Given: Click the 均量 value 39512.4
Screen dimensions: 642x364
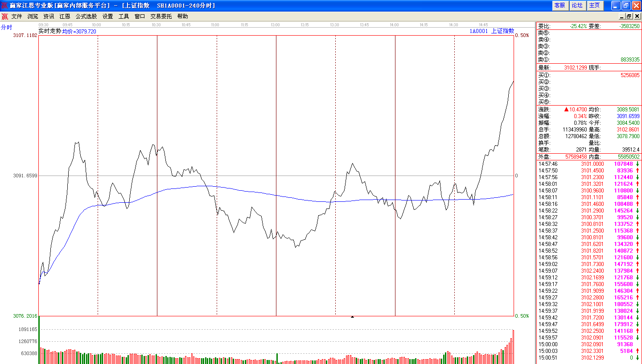Looking at the screenshot, I should (631, 149).
